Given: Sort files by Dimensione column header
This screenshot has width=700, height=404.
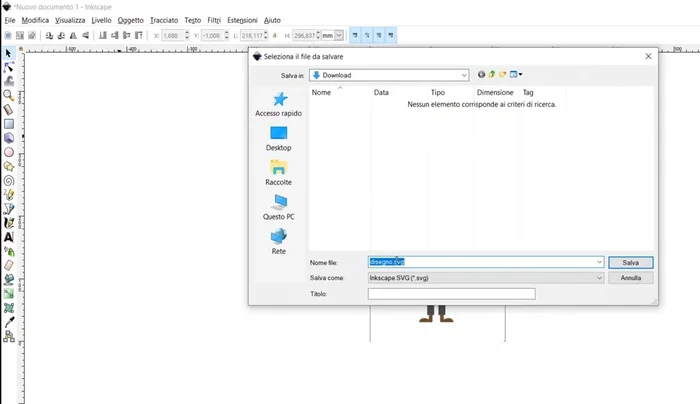Looking at the screenshot, I should coord(495,92).
